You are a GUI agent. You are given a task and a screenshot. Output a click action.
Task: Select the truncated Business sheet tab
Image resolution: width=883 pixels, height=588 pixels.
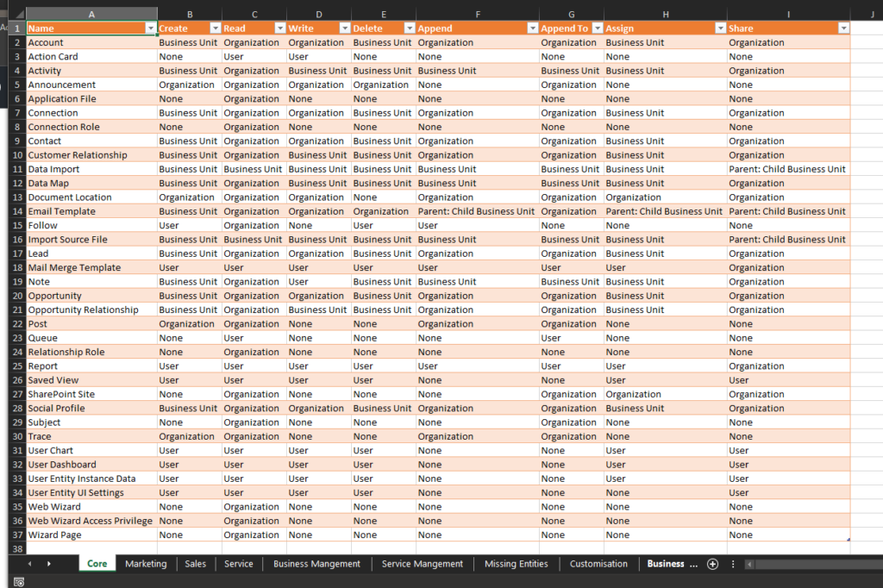pyautogui.click(x=671, y=564)
